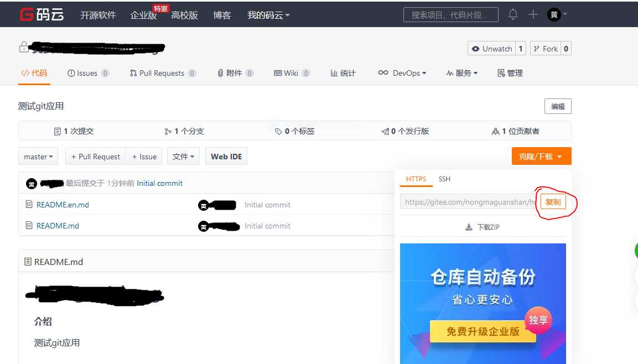The width and height of the screenshot is (638, 364).
Task: Click the 编辑 button for description
Action: click(x=558, y=107)
